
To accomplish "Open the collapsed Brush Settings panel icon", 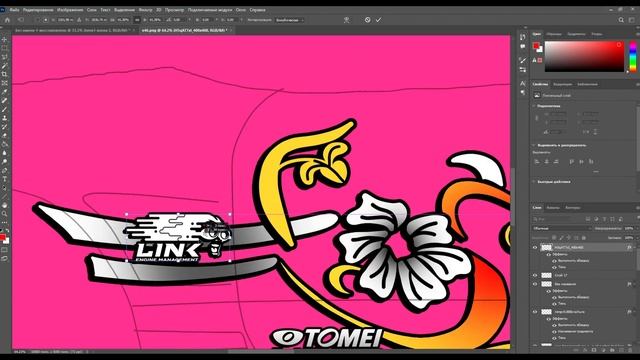I will tap(523, 60).
